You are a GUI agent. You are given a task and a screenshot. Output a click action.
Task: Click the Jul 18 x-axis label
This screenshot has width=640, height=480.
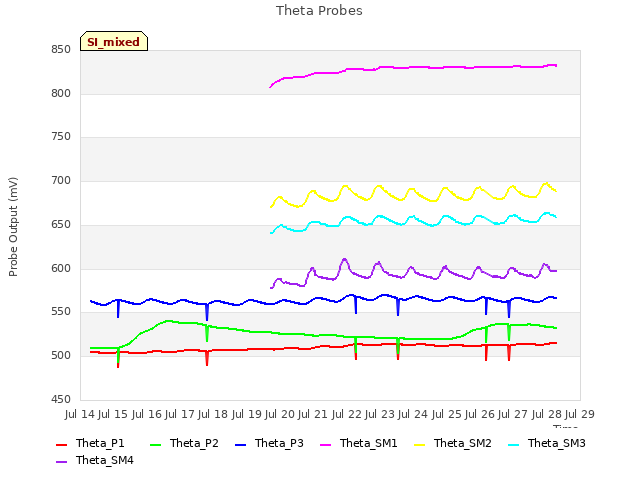coord(213,414)
